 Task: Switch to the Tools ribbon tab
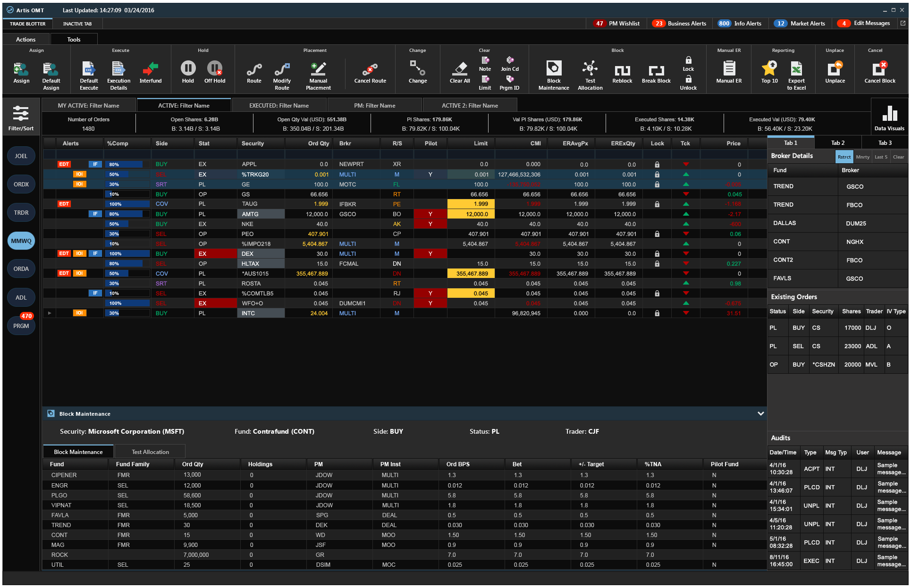tap(74, 39)
